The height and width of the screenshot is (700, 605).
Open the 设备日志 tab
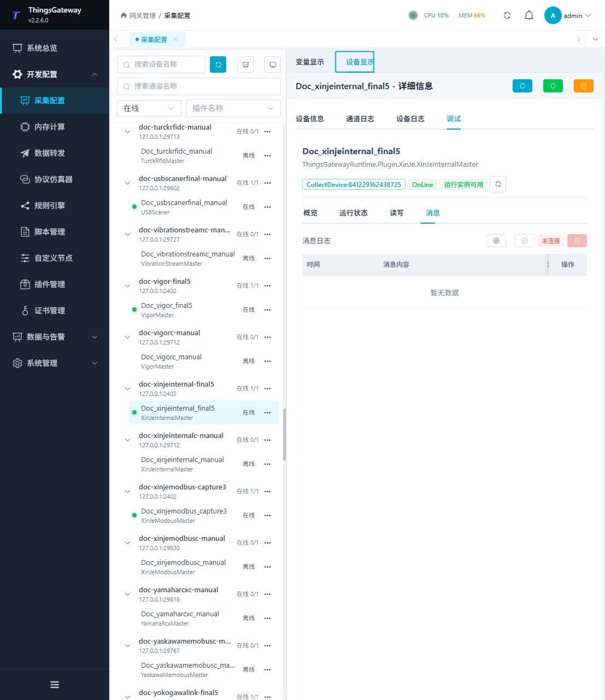click(410, 119)
